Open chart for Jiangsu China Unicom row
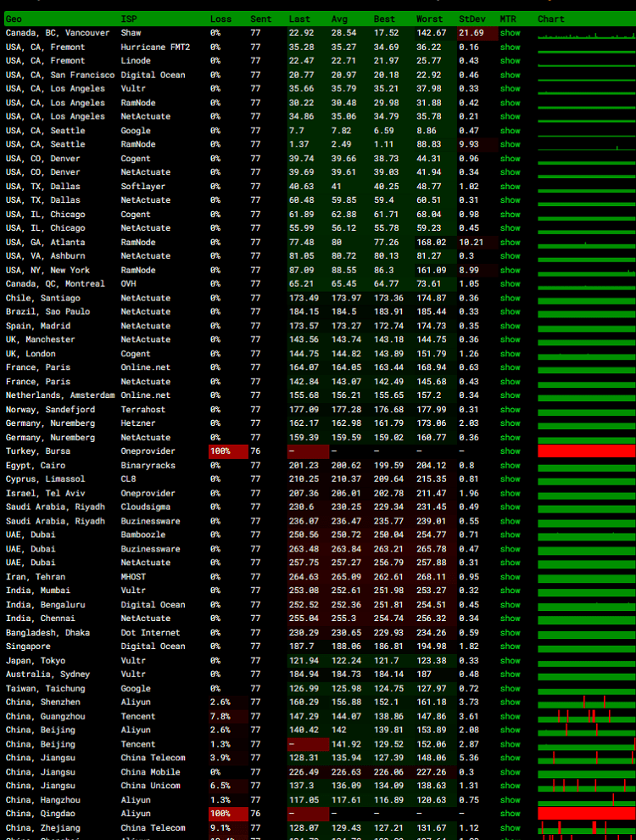 [586, 786]
